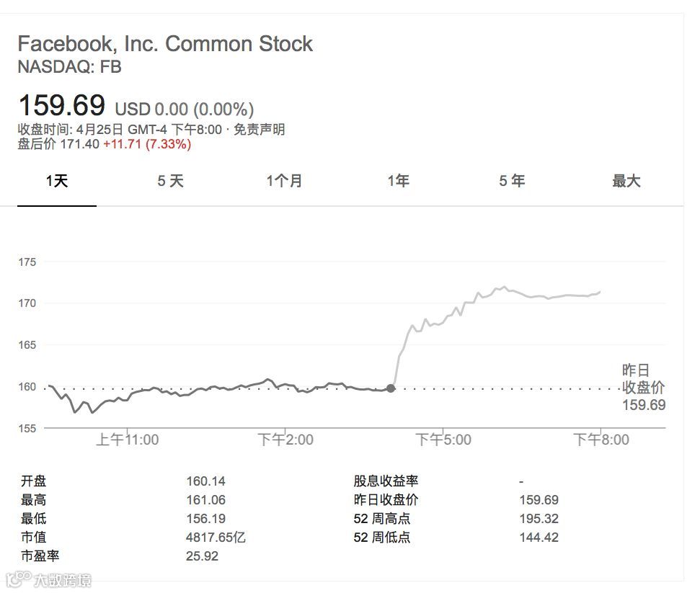This screenshot has height=593, width=700.
Task: Select the 1天 time range tab
Action: coord(57,182)
